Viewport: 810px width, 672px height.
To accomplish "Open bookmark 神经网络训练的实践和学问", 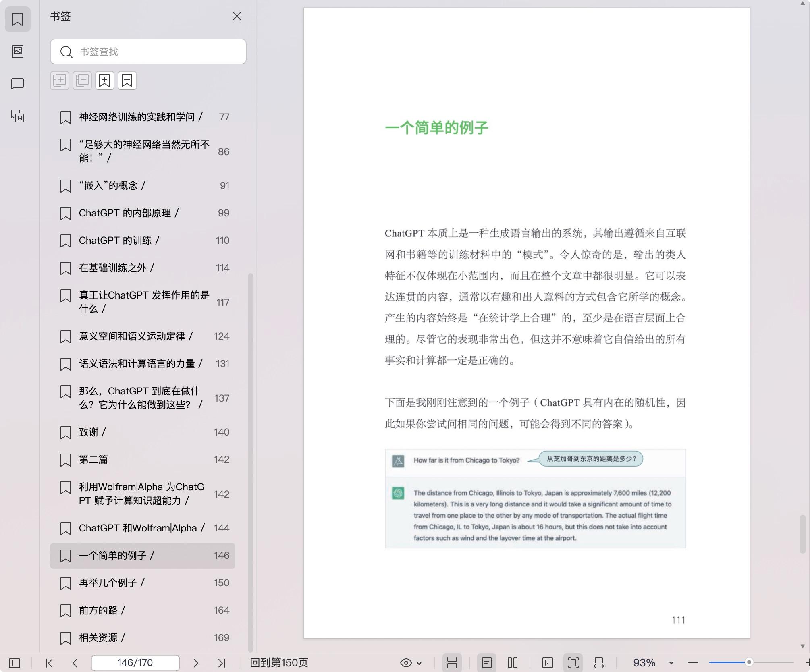I will 143,117.
